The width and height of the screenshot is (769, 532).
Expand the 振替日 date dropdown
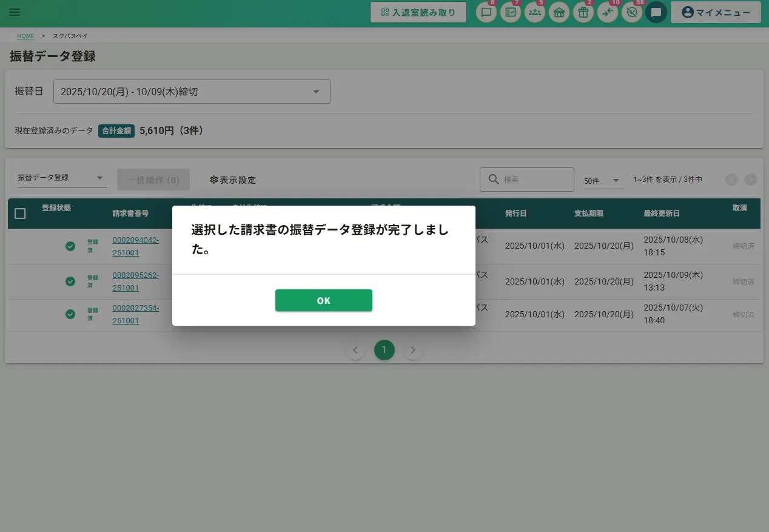(x=192, y=92)
